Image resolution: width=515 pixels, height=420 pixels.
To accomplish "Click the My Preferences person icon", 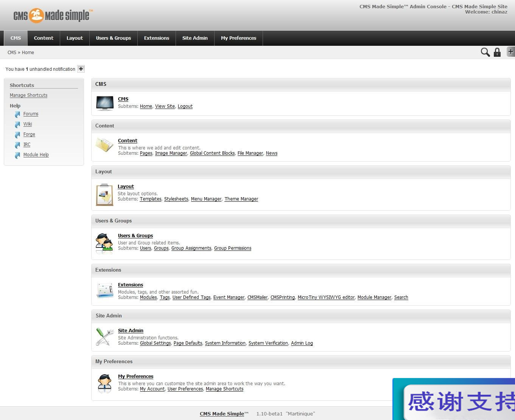I will [105, 383].
